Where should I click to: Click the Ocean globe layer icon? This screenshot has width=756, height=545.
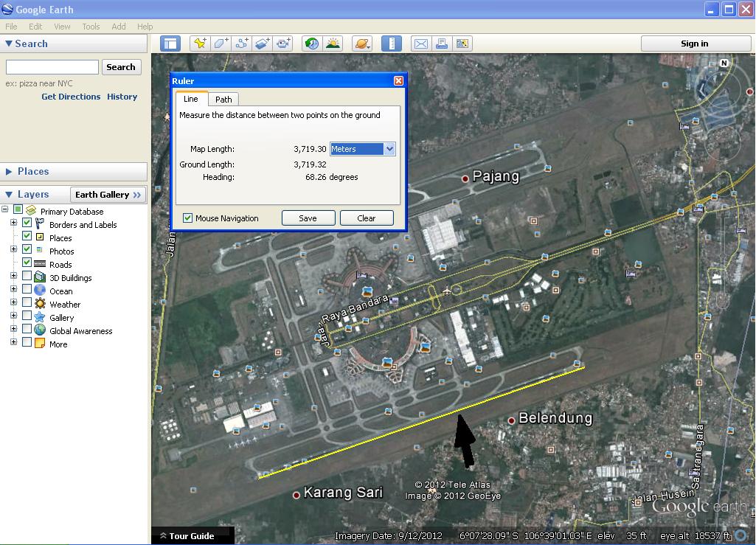[40, 291]
